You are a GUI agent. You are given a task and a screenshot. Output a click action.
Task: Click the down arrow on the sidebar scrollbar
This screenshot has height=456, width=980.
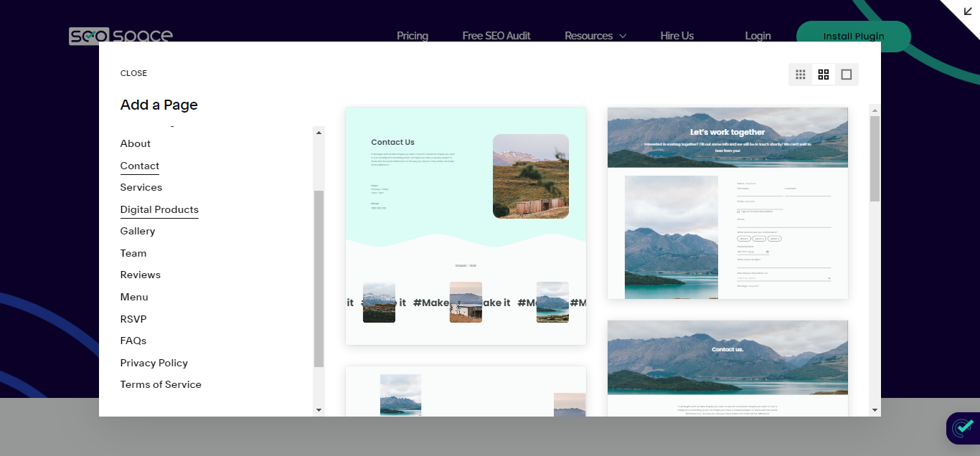pyautogui.click(x=319, y=409)
